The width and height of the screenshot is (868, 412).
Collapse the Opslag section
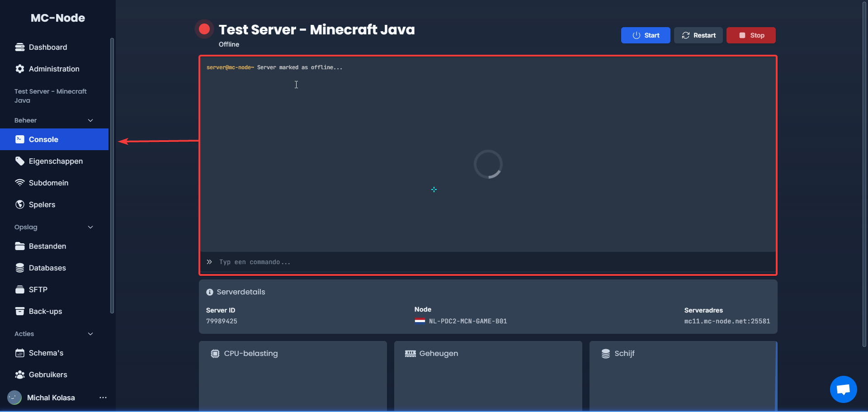tap(90, 227)
